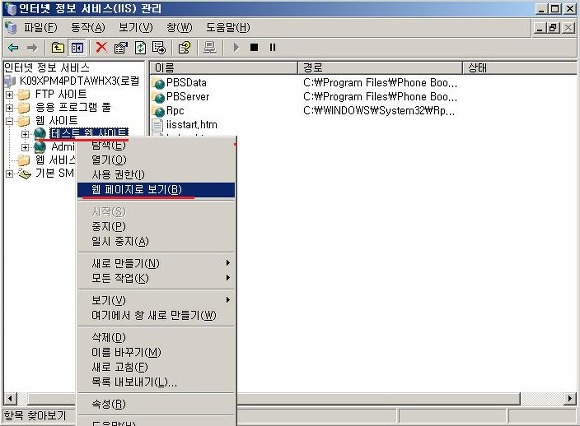580x426 pixels.
Task: Toggle the console tree show/hide icon
Action: pyautogui.click(x=77, y=48)
